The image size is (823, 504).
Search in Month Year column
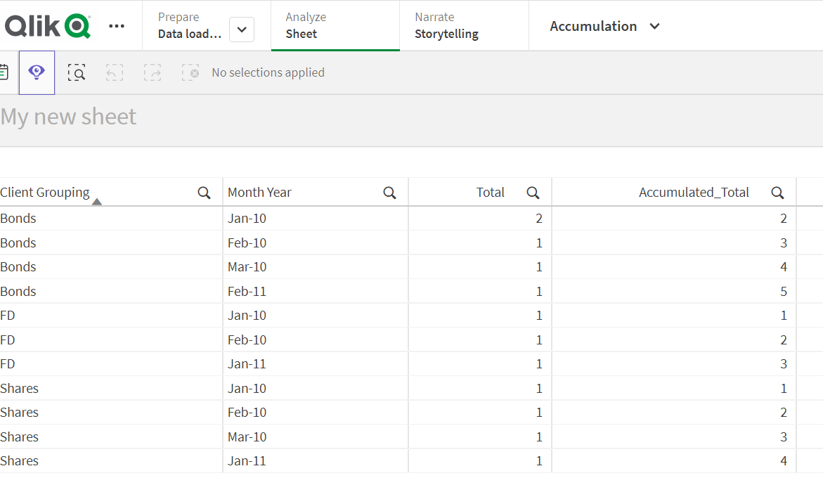389,193
